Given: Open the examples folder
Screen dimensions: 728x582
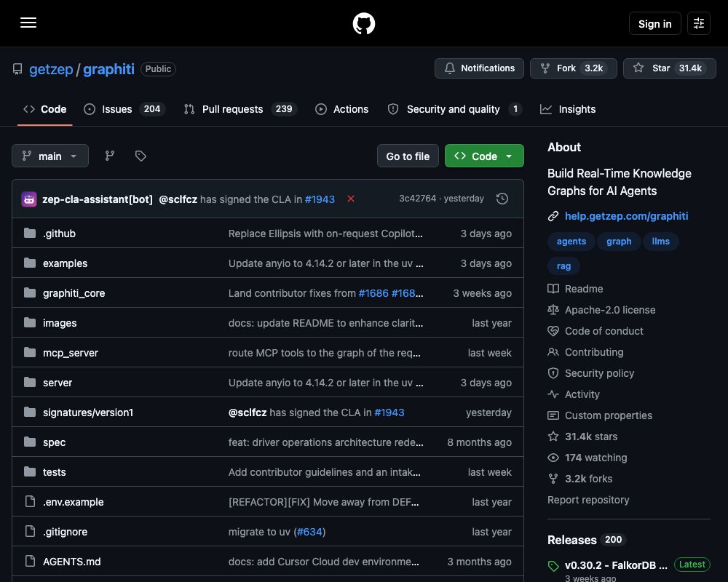Looking at the screenshot, I should tap(65, 263).
